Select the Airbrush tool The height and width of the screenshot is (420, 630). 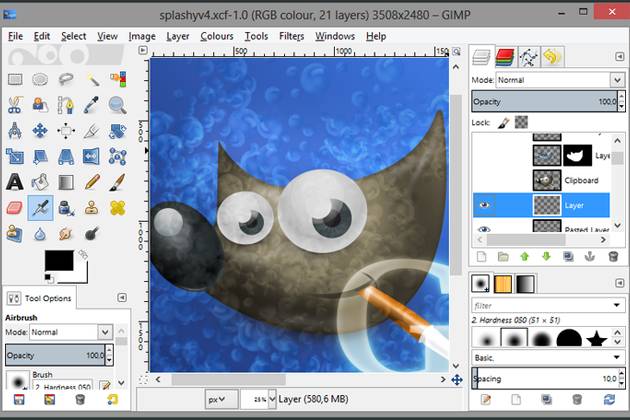click(x=40, y=208)
